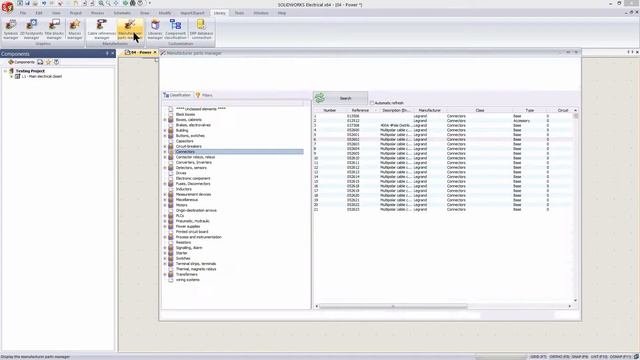Screen dimensions: 640x360
Task: Open the Title blocks manager
Action: [54, 29]
